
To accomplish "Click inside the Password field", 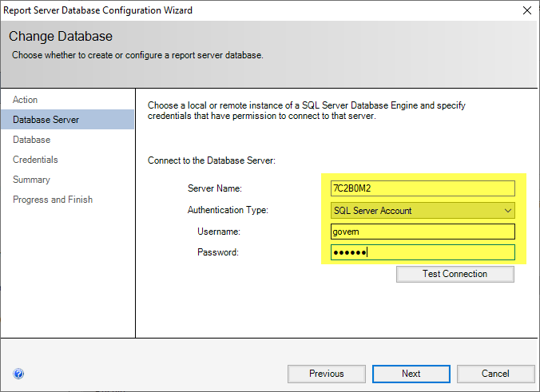I will 423,253.
